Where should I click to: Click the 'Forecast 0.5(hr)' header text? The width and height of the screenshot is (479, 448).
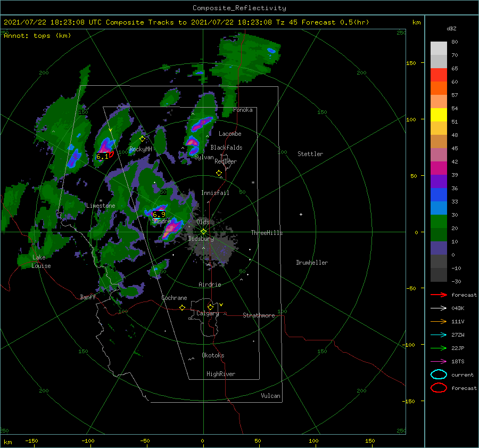coord(335,22)
